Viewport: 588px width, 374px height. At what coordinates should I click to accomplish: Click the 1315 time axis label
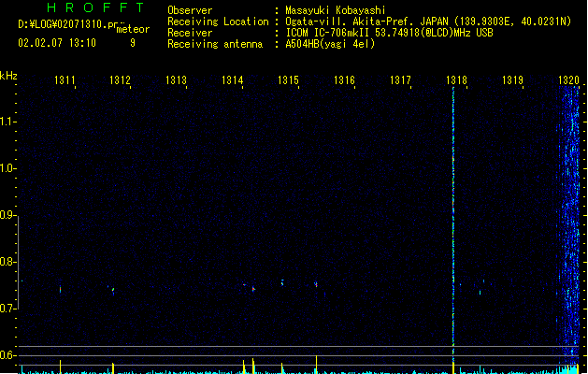tap(288, 79)
